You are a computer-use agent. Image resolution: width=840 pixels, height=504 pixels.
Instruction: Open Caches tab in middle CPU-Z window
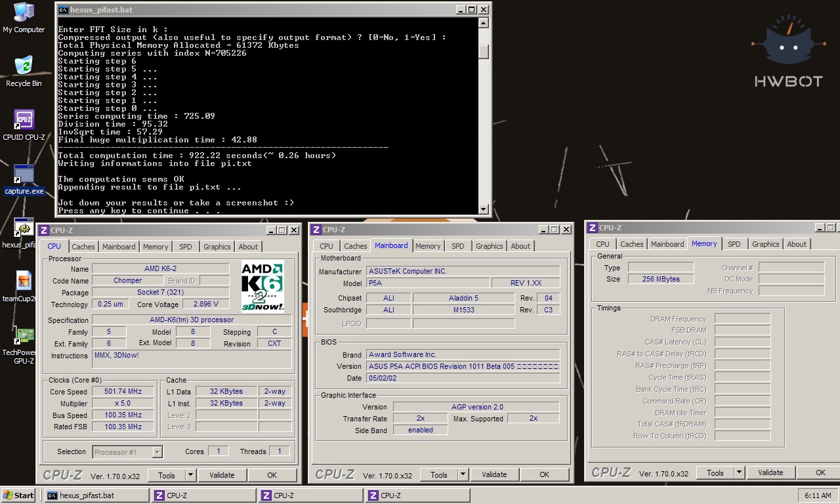(x=356, y=246)
